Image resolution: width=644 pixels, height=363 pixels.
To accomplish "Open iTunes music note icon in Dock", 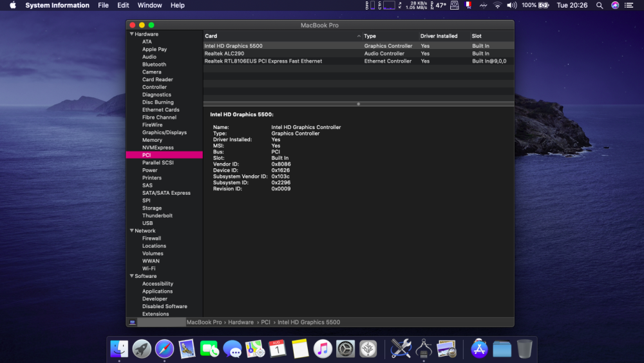I will [323, 349].
